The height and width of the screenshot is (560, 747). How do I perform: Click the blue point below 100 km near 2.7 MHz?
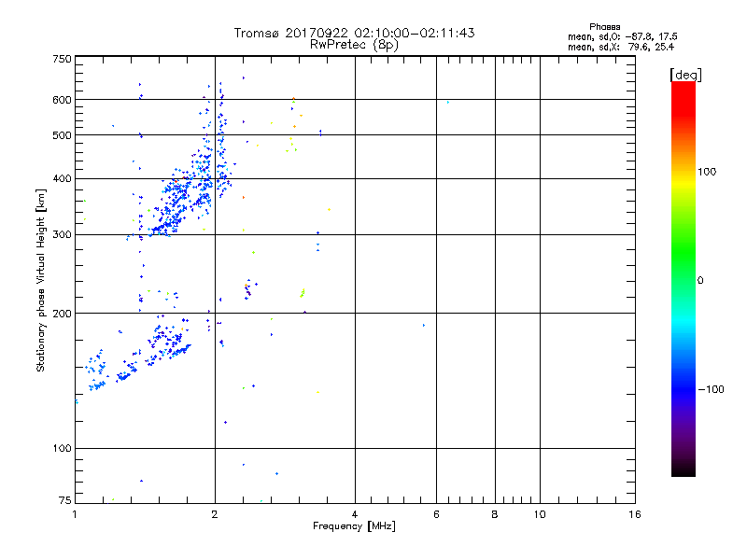click(276, 473)
